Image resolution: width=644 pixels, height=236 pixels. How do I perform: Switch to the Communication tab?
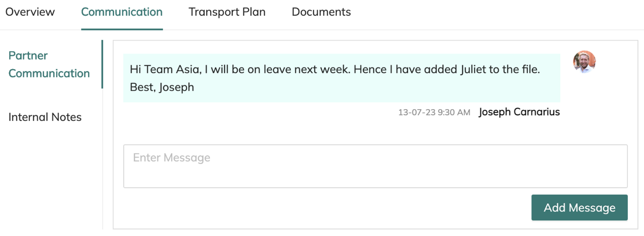[x=122, y=12]
